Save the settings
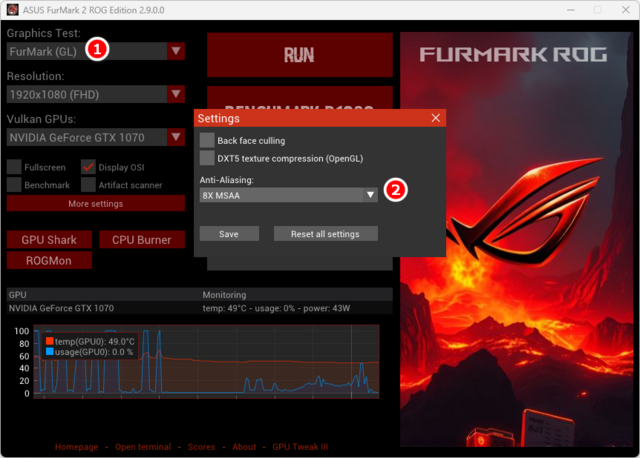The width and height of the screenshot is (640, 458). pyautogui.click(x=229, y=234)
